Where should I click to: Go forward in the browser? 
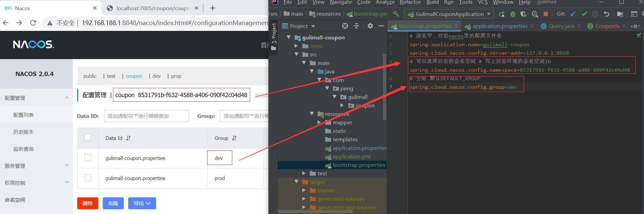point(19,23)
